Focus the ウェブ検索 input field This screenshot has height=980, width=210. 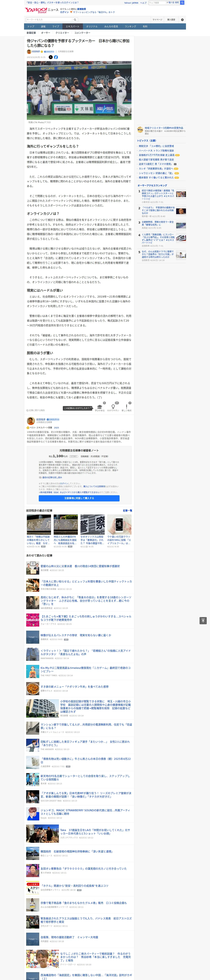tap(157, 3)
